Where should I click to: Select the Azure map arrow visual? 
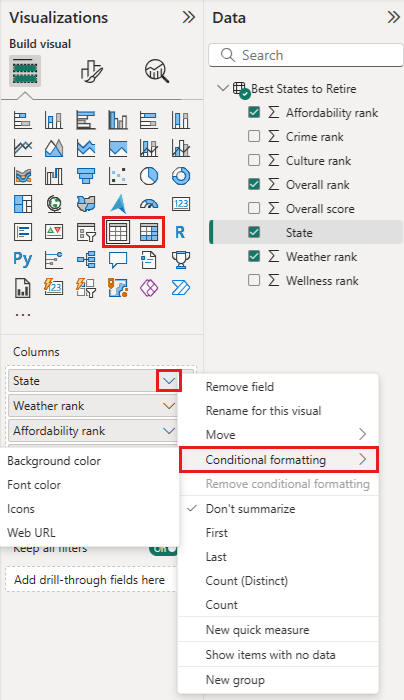[118, 204]
